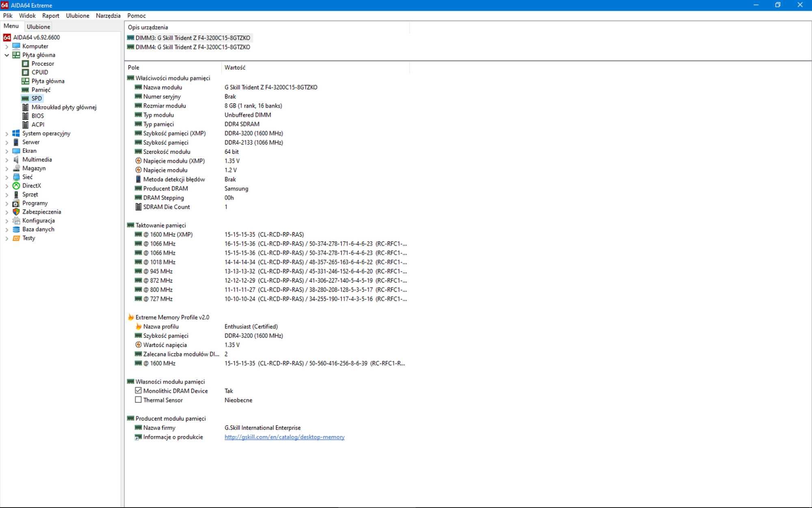Select the CPUID icon in tree

pos(25,72)
